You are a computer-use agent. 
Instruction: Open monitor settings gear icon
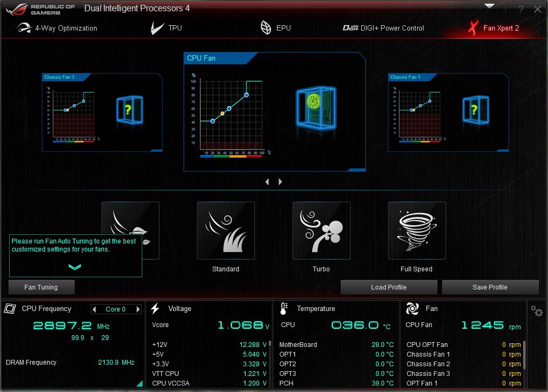(x=537, y=310)
